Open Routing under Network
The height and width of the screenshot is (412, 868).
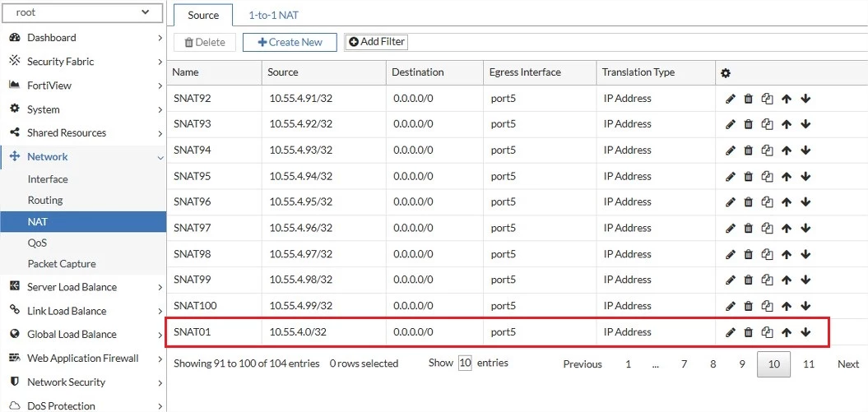[44, 200]
